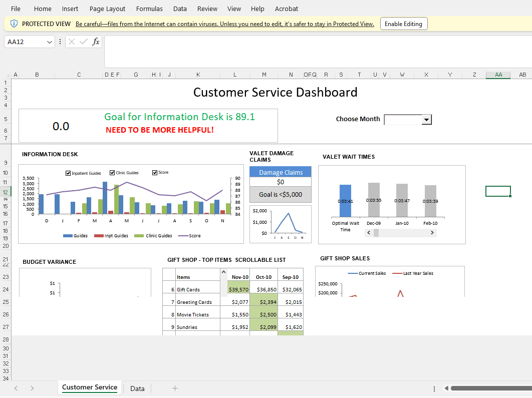Click the formula bar Cancel X icon
532x398 pixels.
[72, 42]
